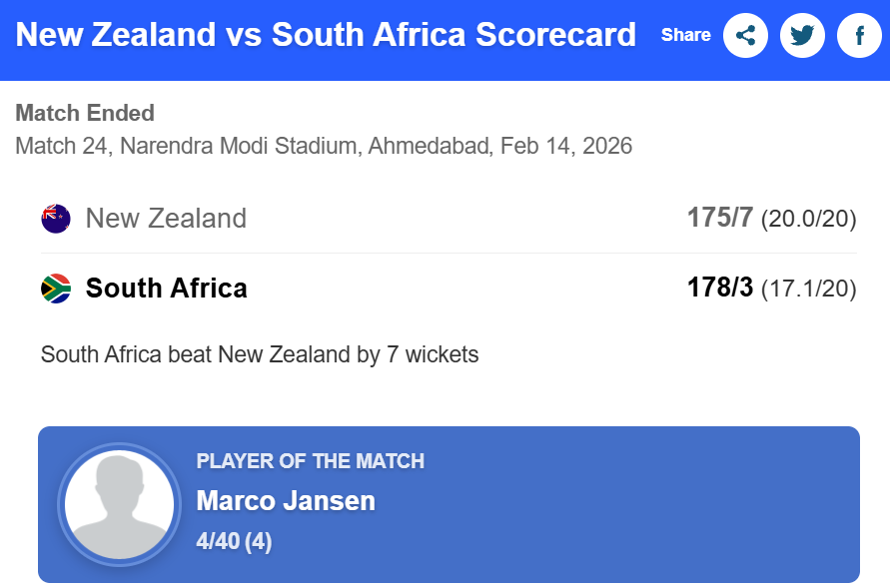Screen dimensions: 890x588
Task: Select the South Africa team name
Action: (167, 289)
